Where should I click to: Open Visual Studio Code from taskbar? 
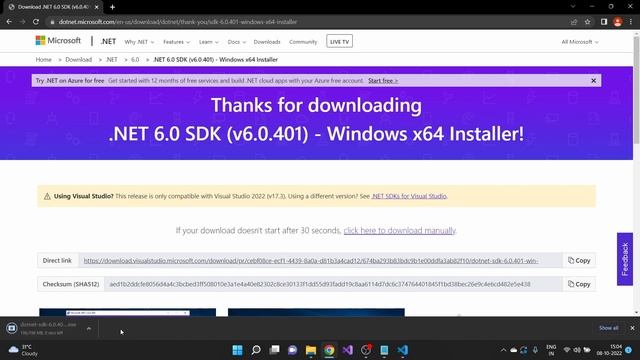coord(402,350)
